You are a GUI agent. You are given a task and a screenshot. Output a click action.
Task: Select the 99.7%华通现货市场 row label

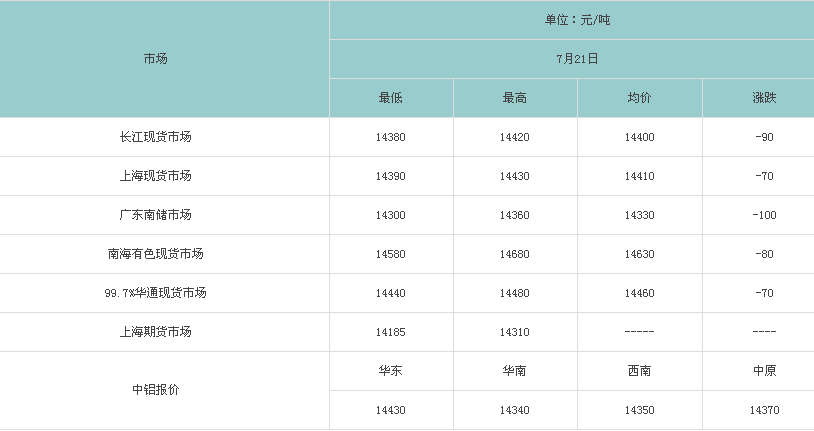point(156,292)
